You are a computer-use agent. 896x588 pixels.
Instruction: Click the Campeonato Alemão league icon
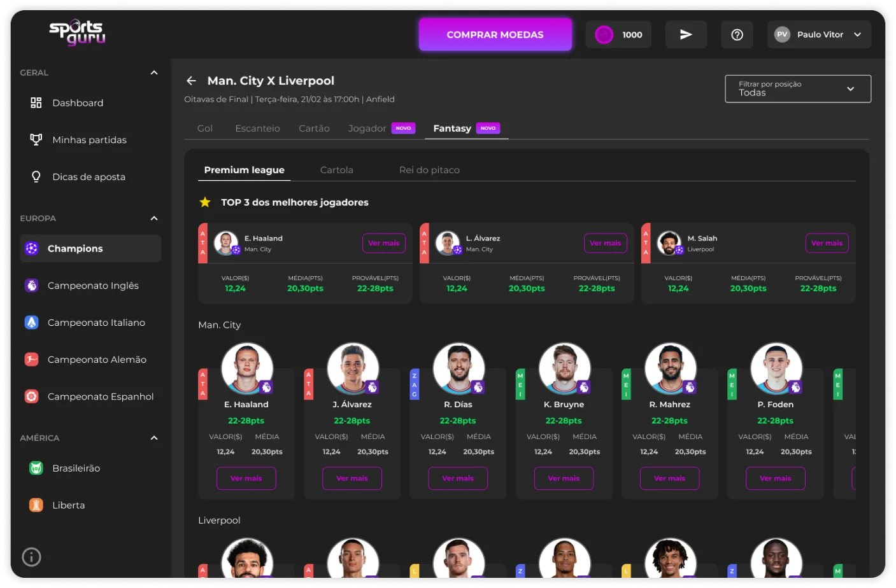[32, 359]
